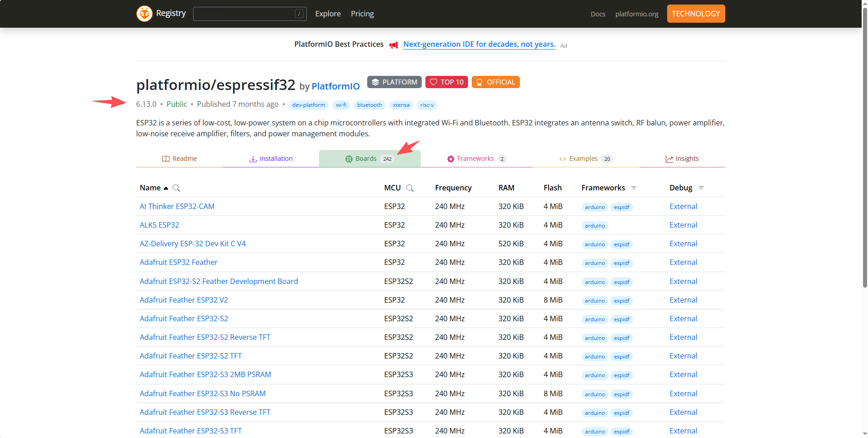Image resolution: width=868 pixels, height=438 pixels.
Task: Click External debug link for ALKS ESP32
Action: (683, 225)
